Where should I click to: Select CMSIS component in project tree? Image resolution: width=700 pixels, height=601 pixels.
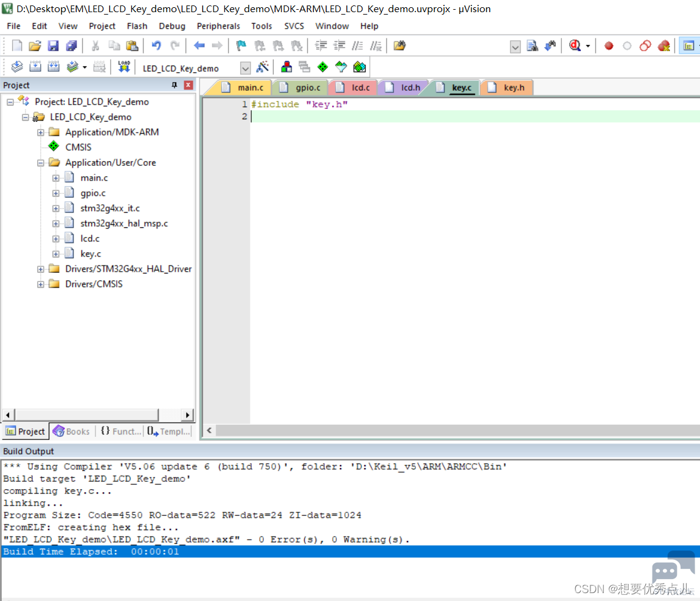point(78,147)
